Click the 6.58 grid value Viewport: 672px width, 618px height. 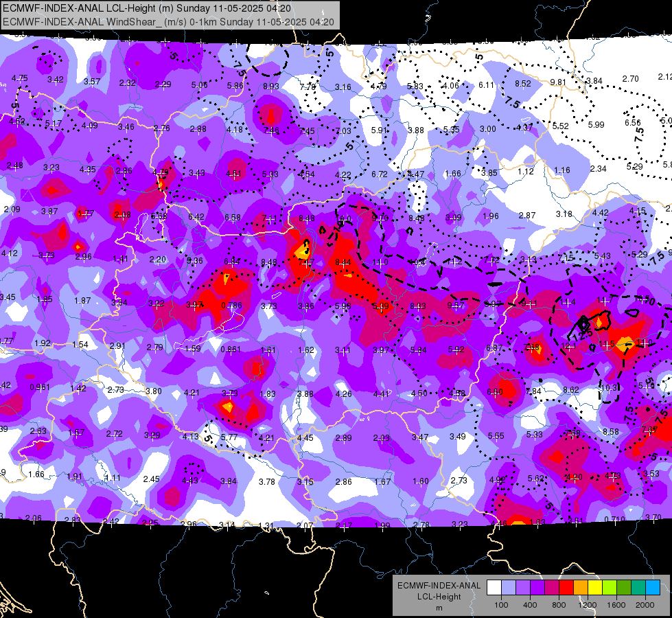pyautogui.click(x=232, y=218)
